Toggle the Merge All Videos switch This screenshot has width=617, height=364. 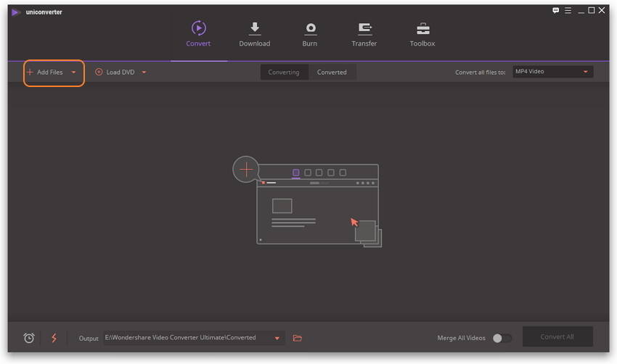[502, 338]
